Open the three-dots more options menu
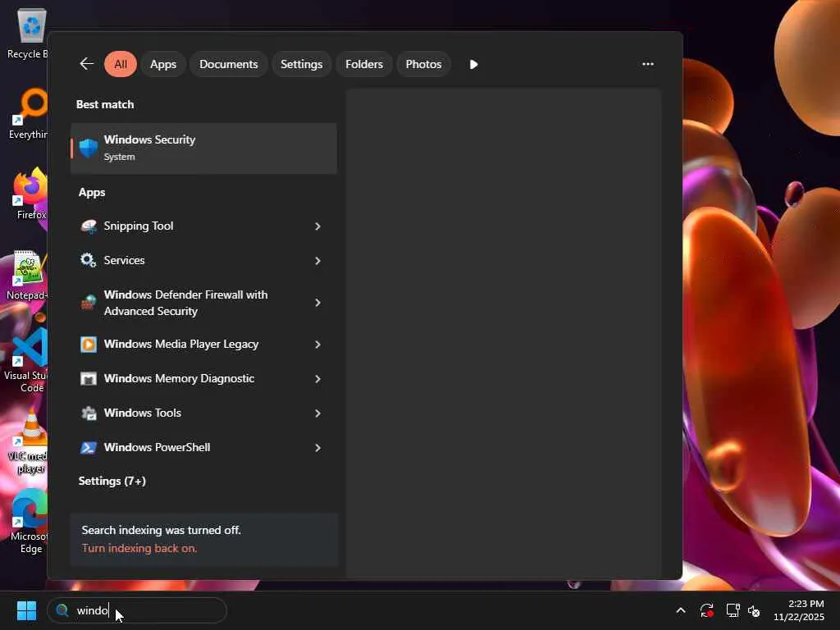This screenshot has height=630, width=840. pos(648,64)
